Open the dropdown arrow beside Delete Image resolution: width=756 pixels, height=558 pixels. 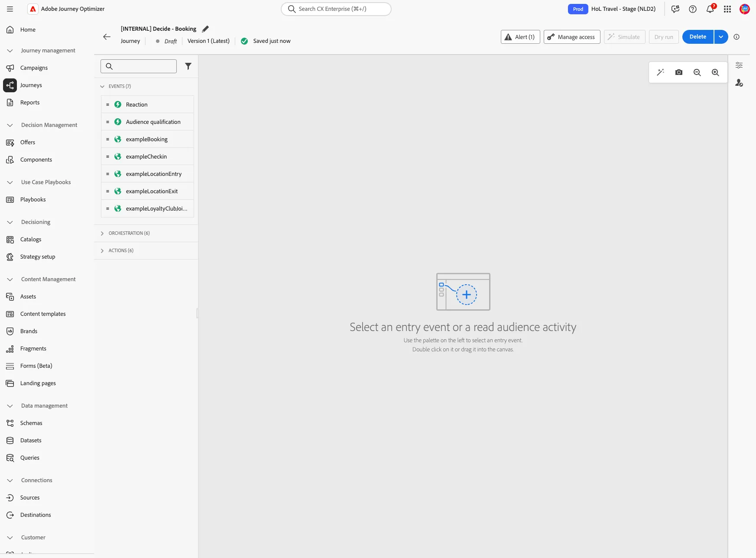721,37
